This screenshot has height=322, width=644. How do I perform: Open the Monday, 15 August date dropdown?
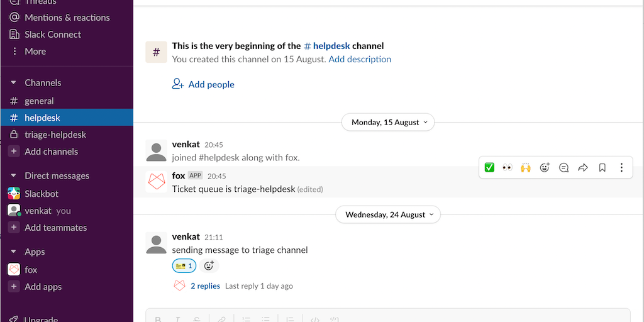[387, 123]
